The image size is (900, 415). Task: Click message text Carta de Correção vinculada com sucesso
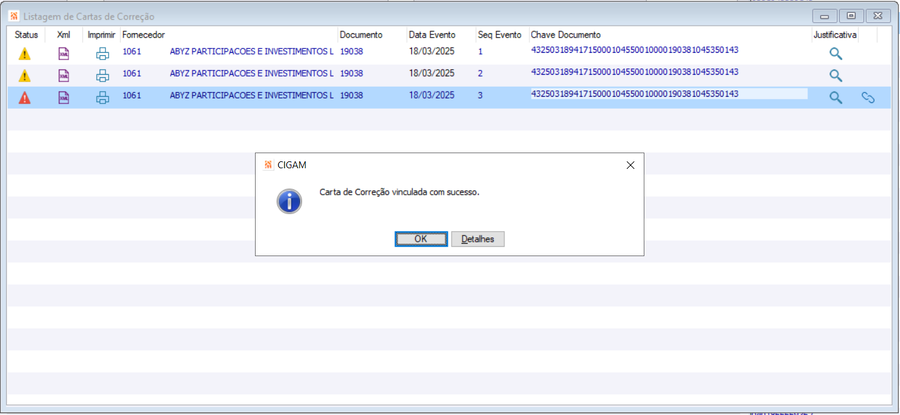click(x=399, y=192)
